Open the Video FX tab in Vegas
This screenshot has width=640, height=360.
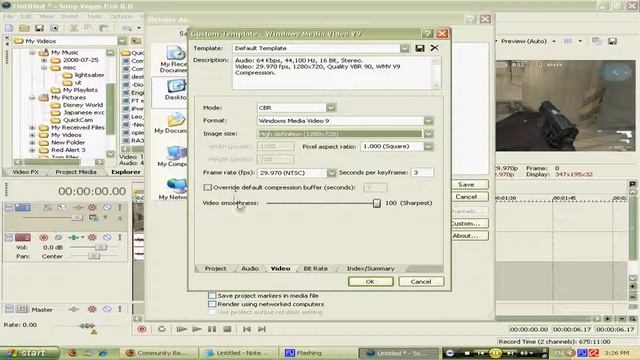tap(25, 172)
